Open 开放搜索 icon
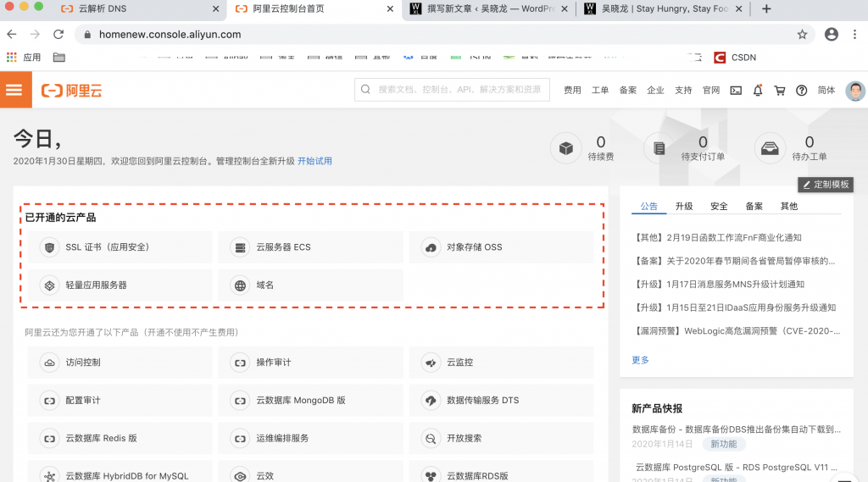 pyautogui.click(x=431, y=438)
